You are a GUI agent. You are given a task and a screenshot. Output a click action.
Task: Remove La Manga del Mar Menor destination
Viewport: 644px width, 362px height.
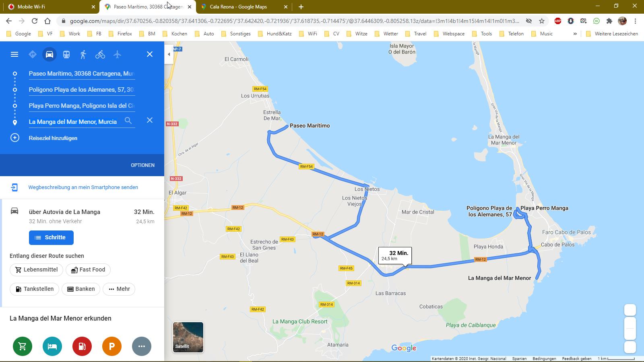(x=150, y=120)
